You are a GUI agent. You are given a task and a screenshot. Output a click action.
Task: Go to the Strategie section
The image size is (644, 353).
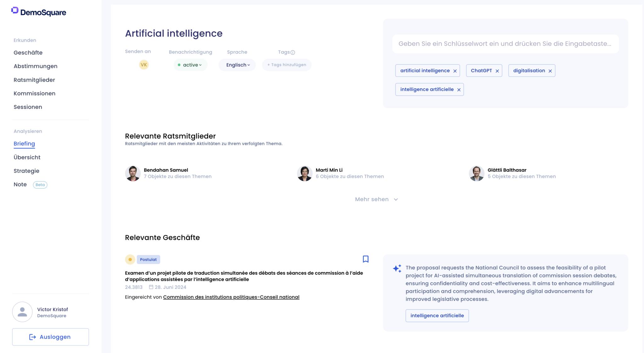point(26,171)
